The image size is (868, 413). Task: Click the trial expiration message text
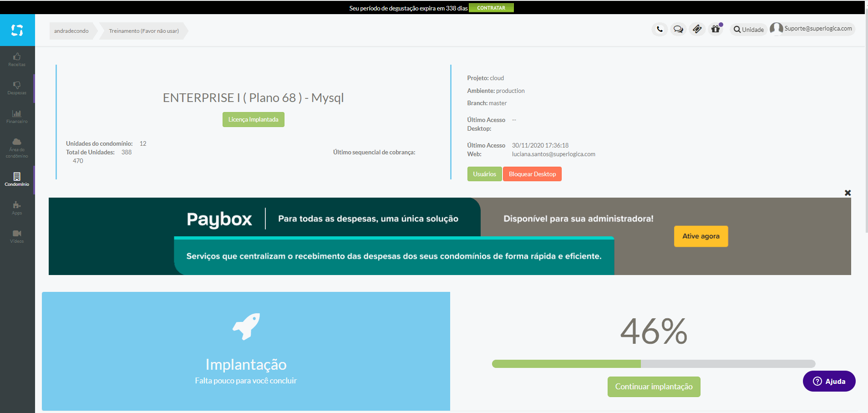point(408,8)
